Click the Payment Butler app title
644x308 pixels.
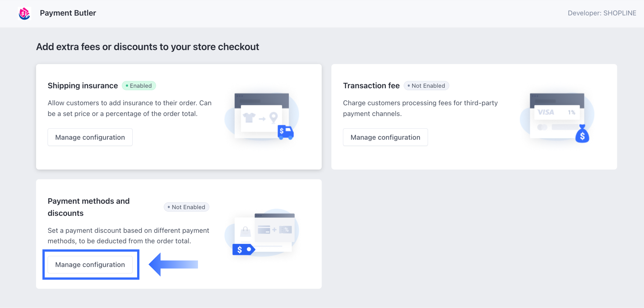pos(68,13)
